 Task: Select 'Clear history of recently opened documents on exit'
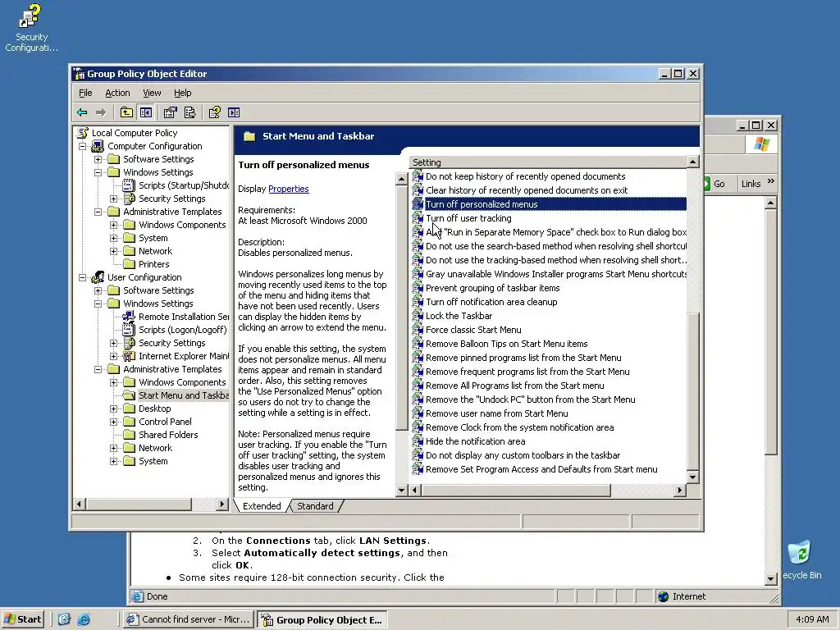[527, 190]
